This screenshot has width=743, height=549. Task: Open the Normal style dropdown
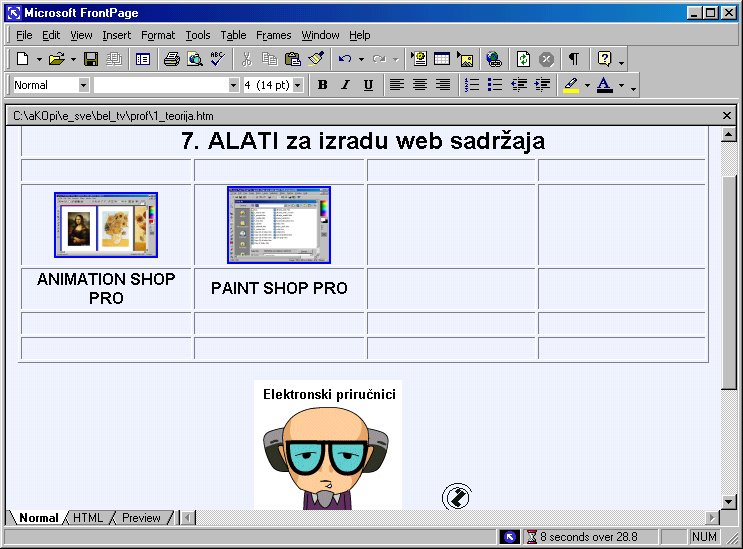click(83, 85)
